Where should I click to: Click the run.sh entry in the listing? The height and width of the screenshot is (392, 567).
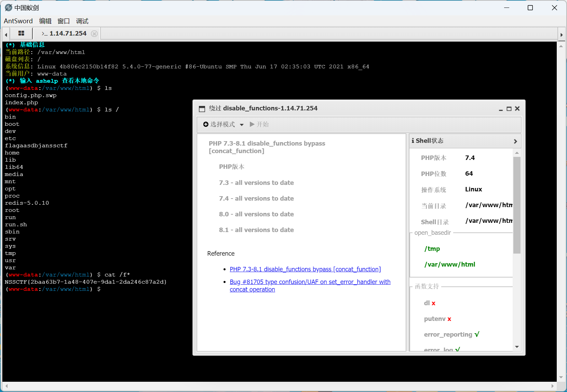pos(16,225)
